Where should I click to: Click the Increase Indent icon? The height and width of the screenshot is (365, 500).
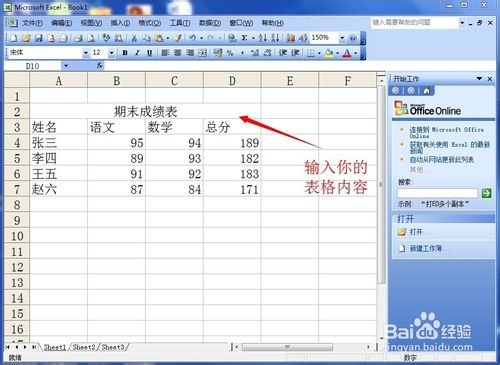(295, 53)
